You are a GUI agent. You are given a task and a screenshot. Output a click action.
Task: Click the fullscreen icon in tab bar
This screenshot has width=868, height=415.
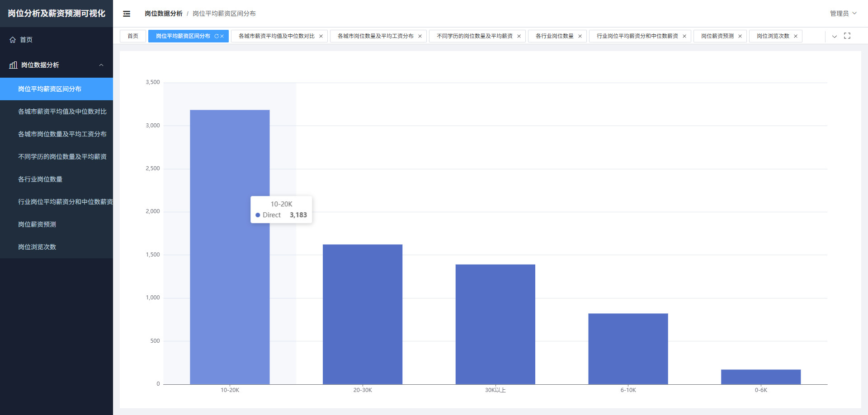coord(847,36)
